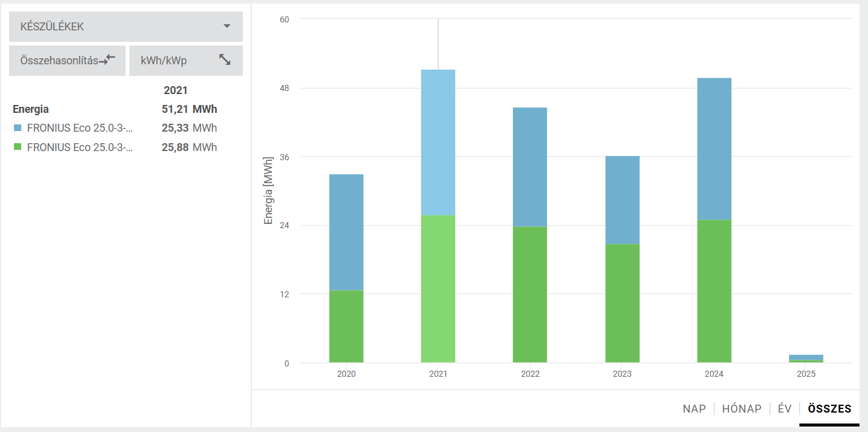The height and width of the screenshot is (432, 868).
Task: Click the swap arrows icon in Összehasonlítás
Action: click(107, 60)
